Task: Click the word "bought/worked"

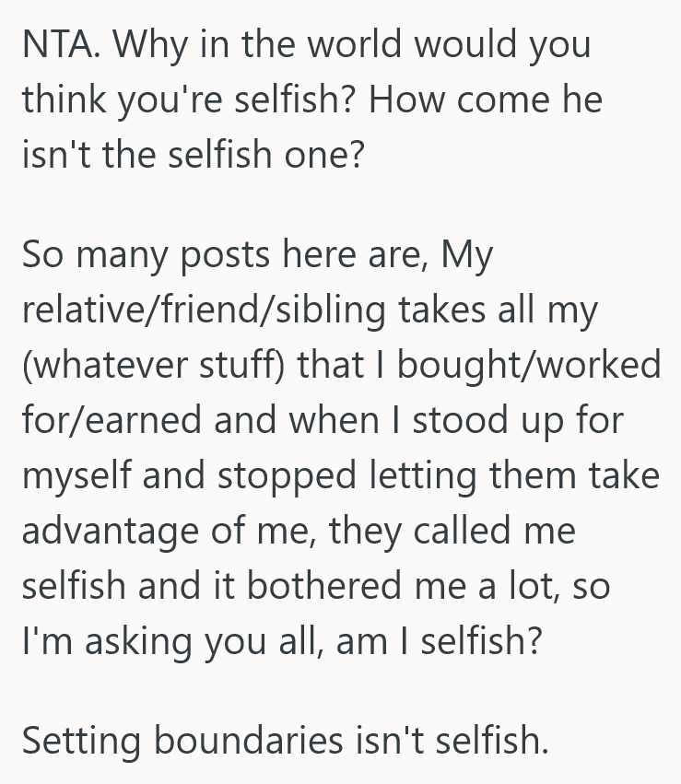Action: tap(538, 366)
